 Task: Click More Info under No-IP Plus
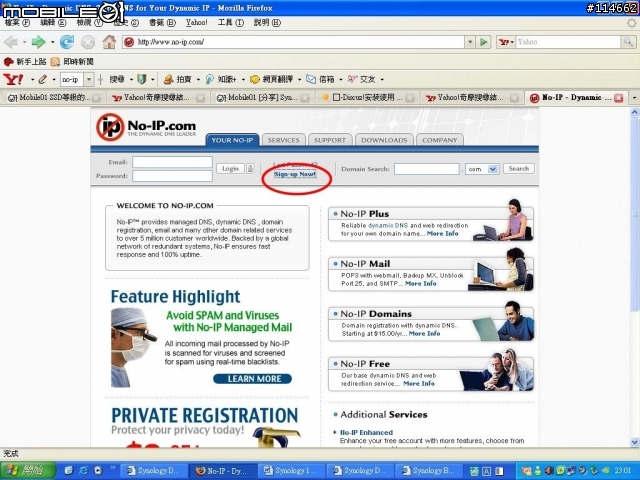point(442,233)
